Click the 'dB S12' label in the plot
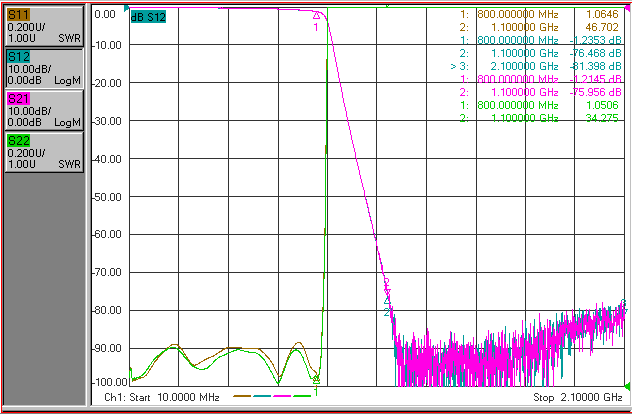Viewport: 632px width, 414px height. tap(148, 17)
